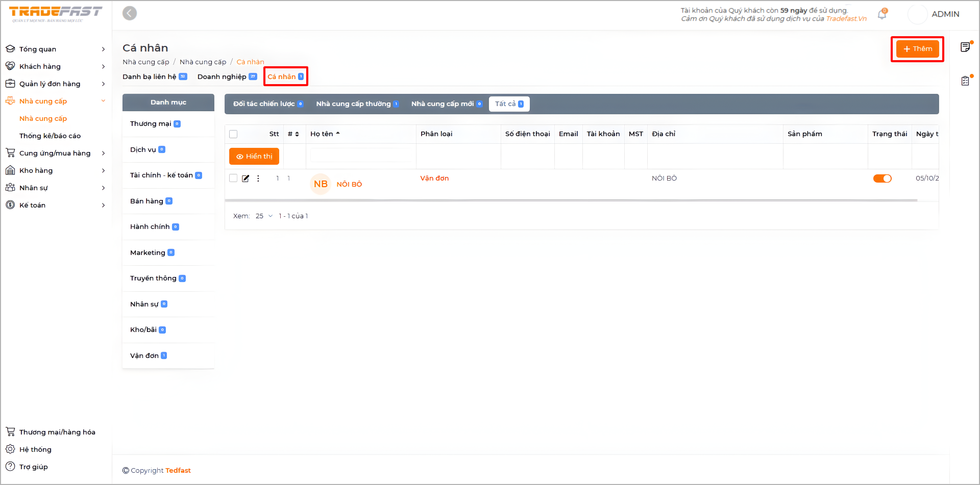Viewport: 980px width, 485px height.
Task: Click the Hệ thống gear icon
Action: pyautogui.click(x=10, y=449)
